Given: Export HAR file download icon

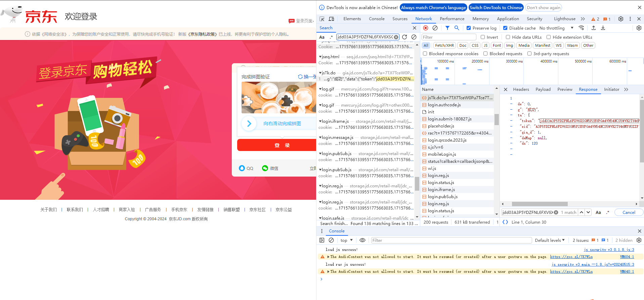Looking at the screenshot, I should 603,28.
